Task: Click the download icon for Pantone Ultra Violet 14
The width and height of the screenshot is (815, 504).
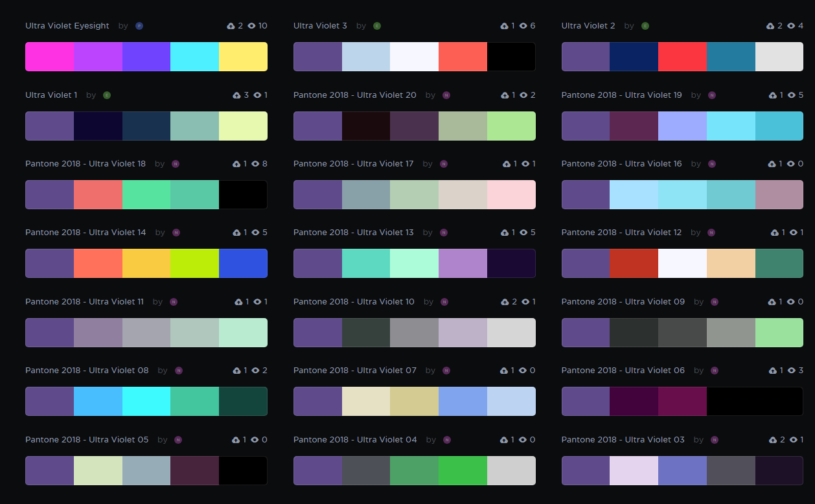Action: click(236, 233)
